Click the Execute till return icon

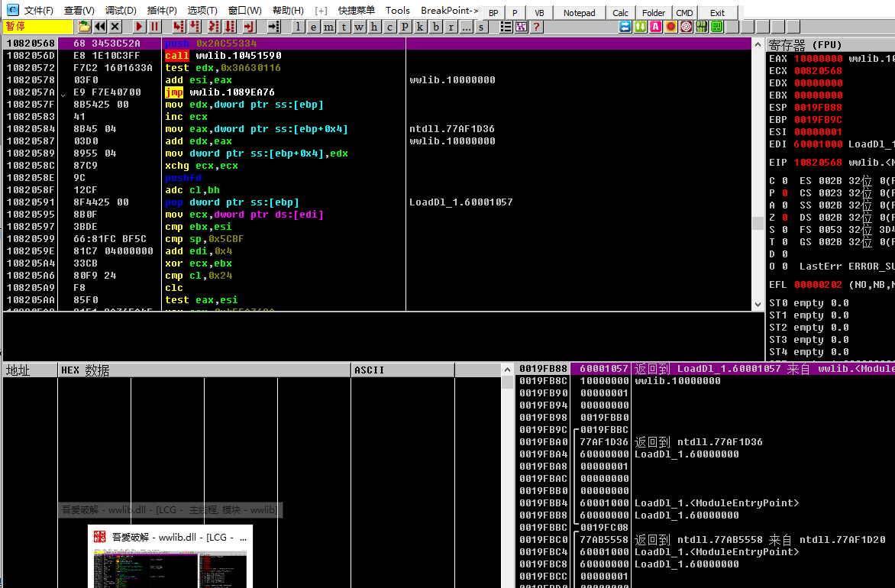[249, 26]
